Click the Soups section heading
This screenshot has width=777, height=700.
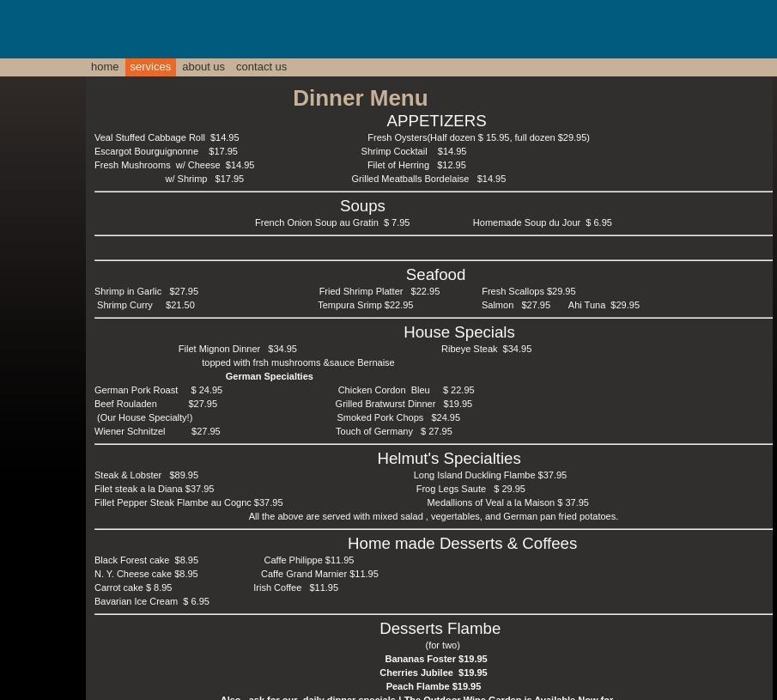coord(362,206)
